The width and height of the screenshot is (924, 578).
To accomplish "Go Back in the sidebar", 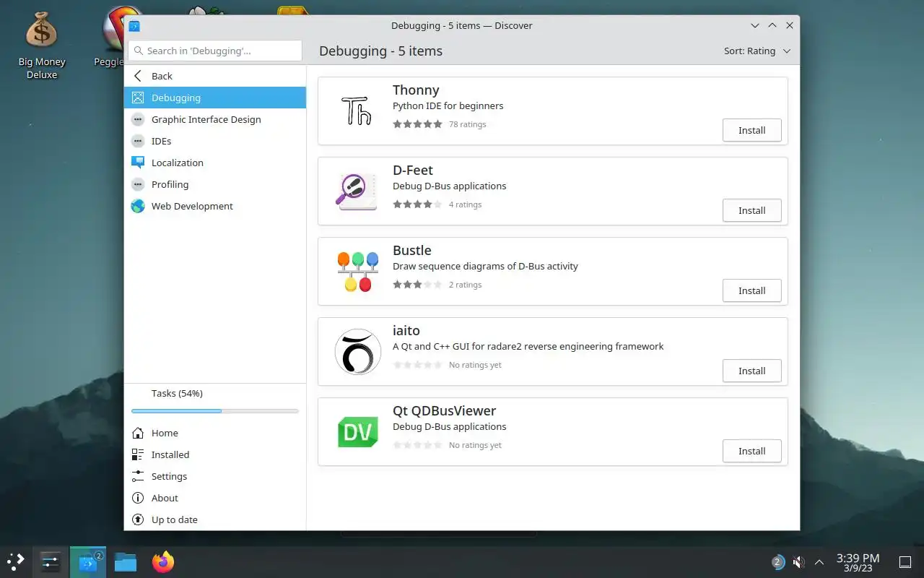I will [x=215, y=76].
